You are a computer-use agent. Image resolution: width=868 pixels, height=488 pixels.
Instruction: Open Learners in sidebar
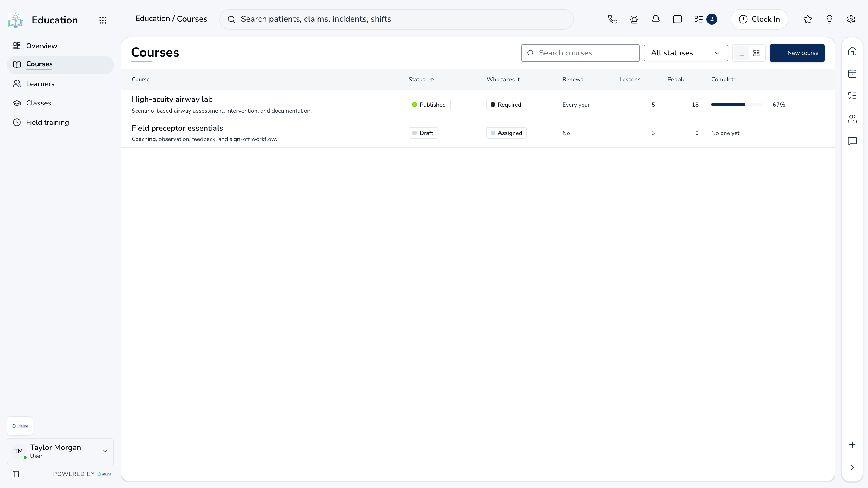60,84
